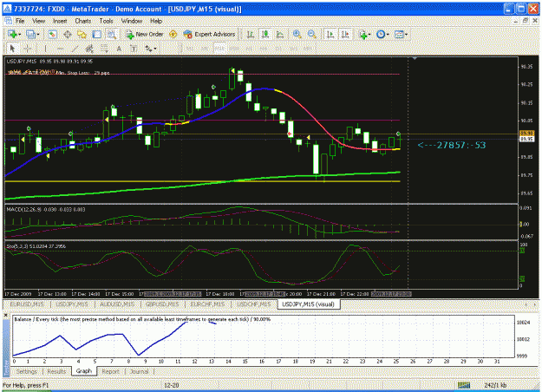Screen dimensions: 542x392
Task: Open the Charts menu
Action: [83, 21]
